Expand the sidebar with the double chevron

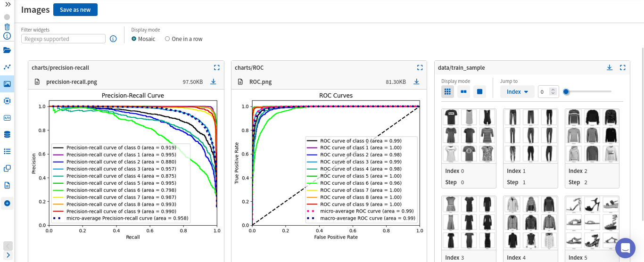point(8,4)
